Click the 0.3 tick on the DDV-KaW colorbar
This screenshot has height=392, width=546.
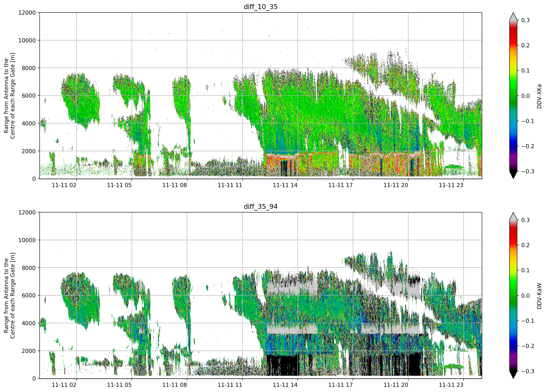(x=526, y=220)
